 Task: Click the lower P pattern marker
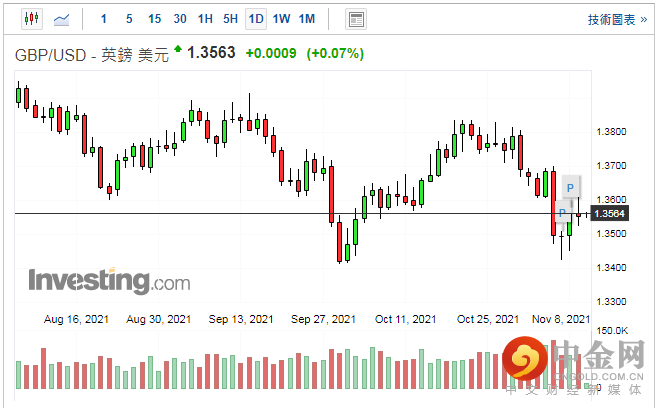point(562,213)
